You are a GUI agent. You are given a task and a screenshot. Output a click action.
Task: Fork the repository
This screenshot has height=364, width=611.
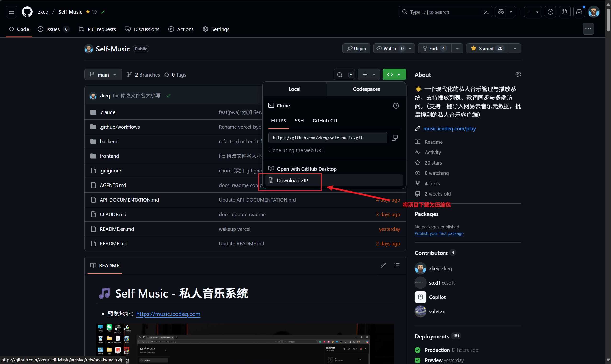pyautogui.click(x=435, y=48)
